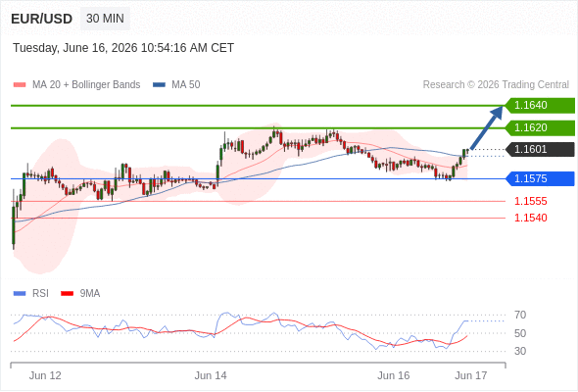
Task: Click the Jun 14 date axis label
Action: (x=211, y=375)
